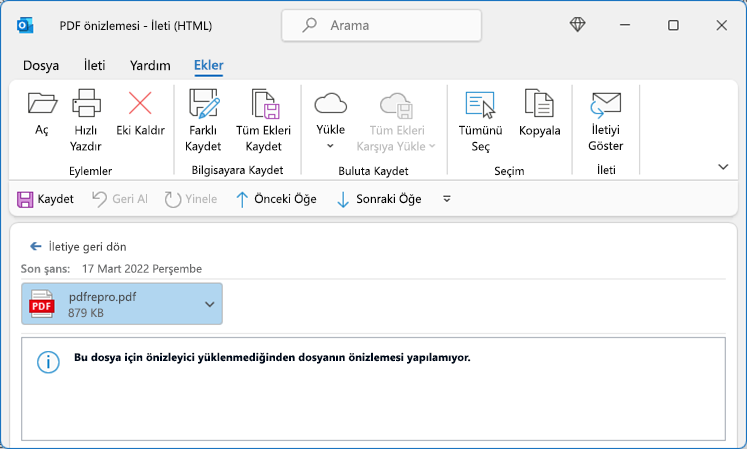Click the Outlook logo icon

25,25
